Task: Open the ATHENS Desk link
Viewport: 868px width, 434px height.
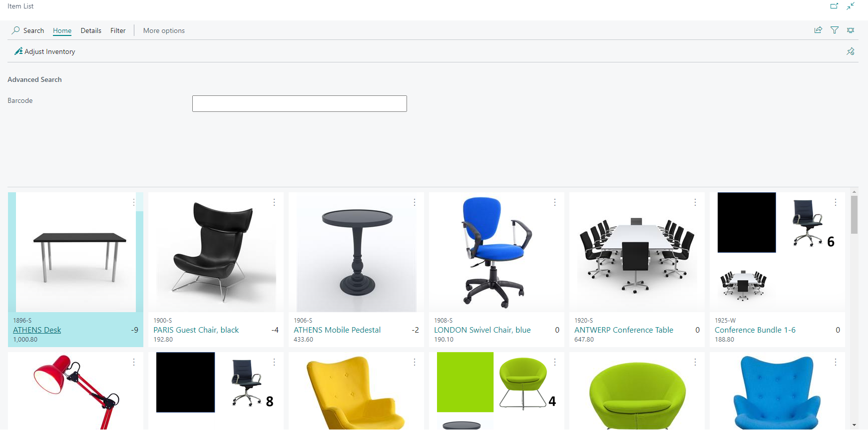Action: point(37,330)
